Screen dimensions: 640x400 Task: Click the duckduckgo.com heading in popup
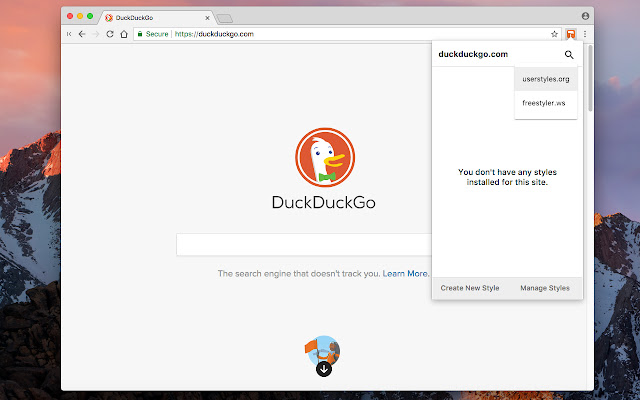473,54
